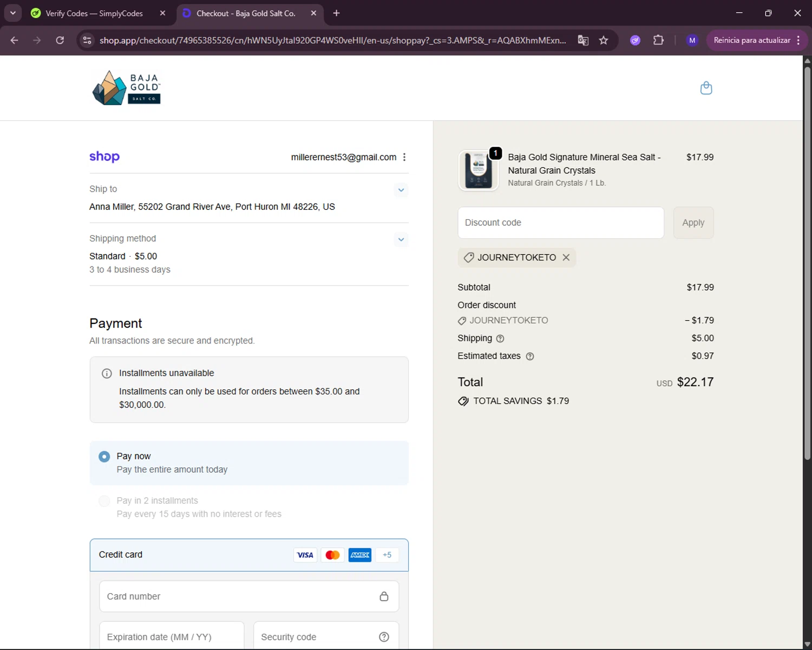Image resolution: width=812 pixels, height=650 pixels.
Task: Show the security code help tooltip
Action: pos(384,637)
